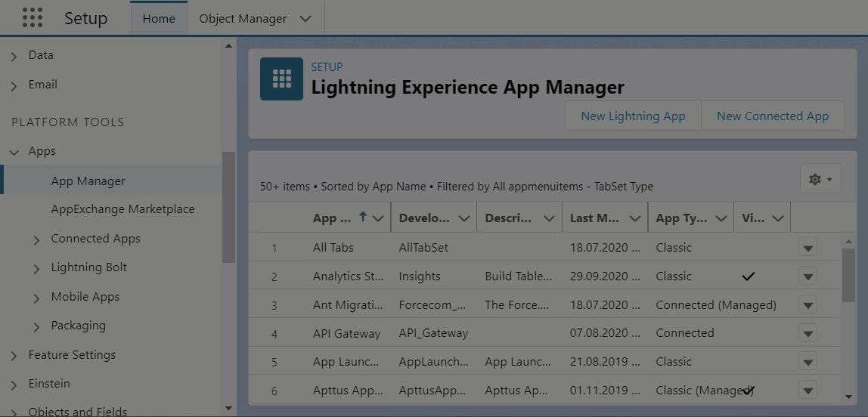The width and height of the screenshot is (868, 417).
Task: Open the App Launcher grid icon
Action: pyautogui.click(x=33, y=18)
